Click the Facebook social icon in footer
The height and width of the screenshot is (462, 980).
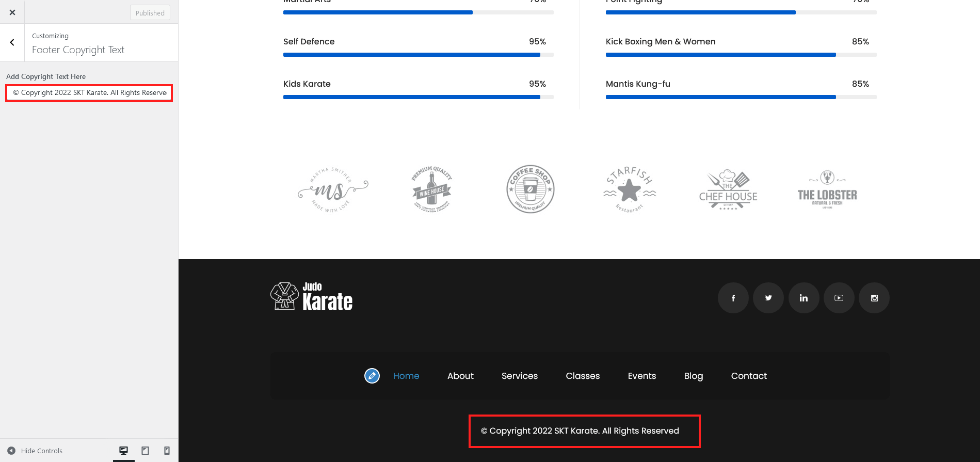click(733, 298)
